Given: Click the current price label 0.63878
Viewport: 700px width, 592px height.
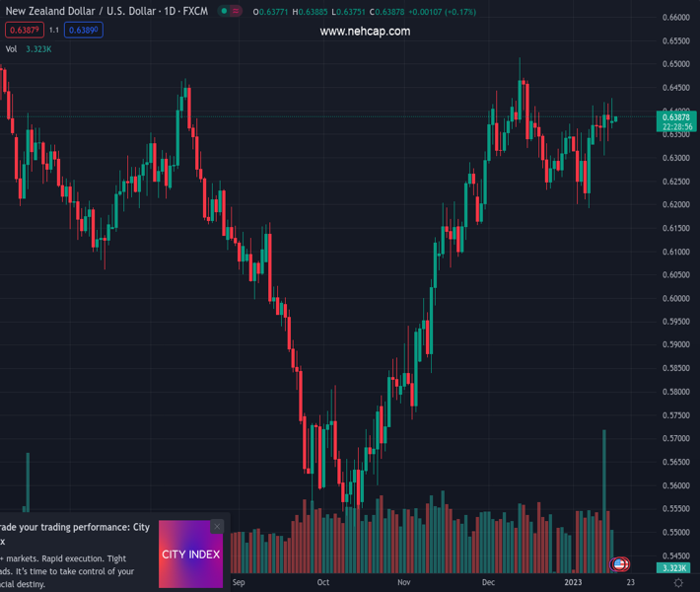Looking at the screenshot, I should click(676, 117).
